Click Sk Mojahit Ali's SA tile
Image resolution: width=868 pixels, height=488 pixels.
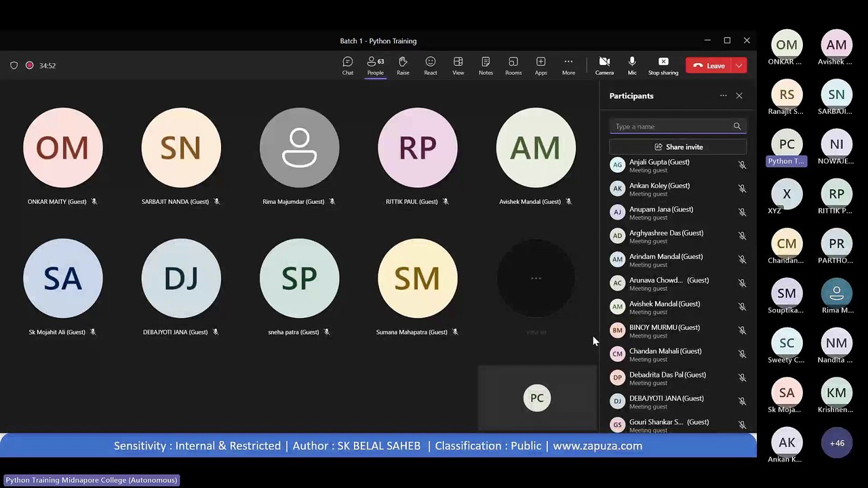(x=63, y=279)
